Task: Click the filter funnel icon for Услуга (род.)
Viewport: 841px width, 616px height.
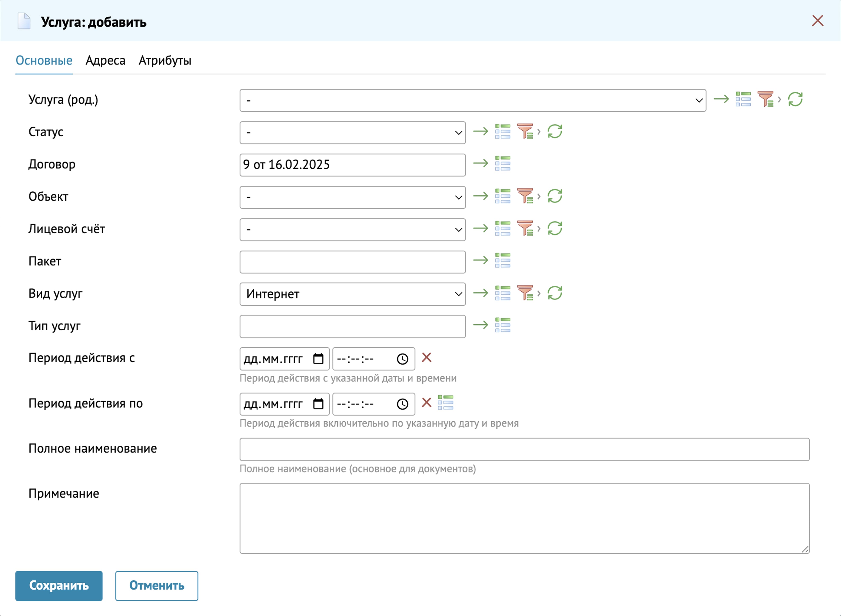Action: point(766,99)
